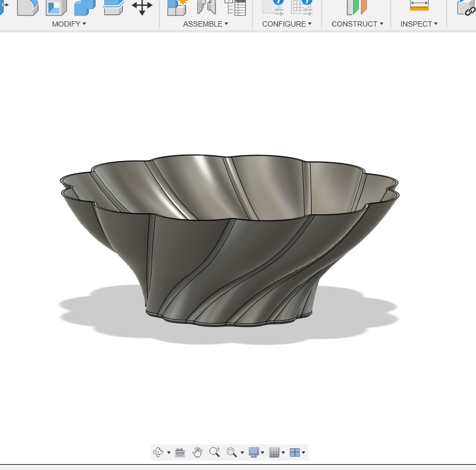Expand the Orbit type dropdown arrow
Viewport: 476px width, 470px height.
169,452
